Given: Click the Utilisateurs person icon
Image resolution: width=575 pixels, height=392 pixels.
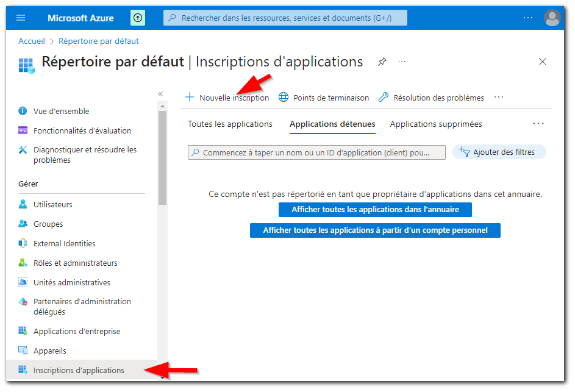Looking at the screenshot, I should [x=23, y=204].
